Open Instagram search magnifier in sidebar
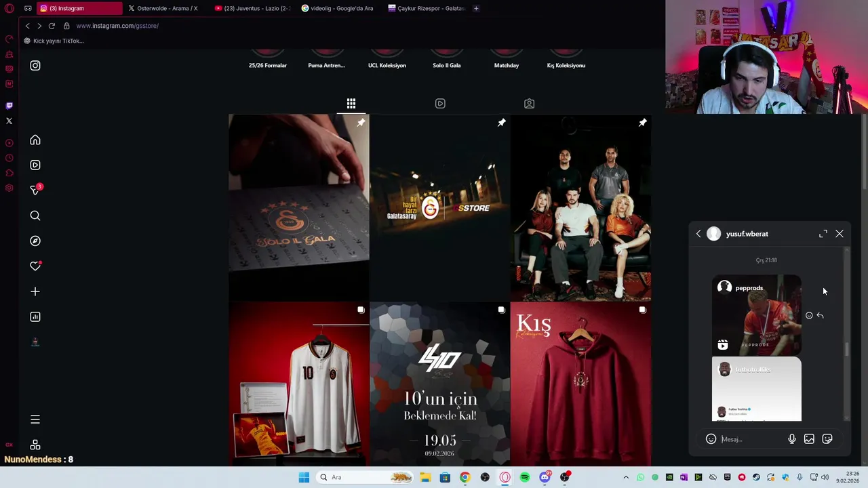Screen dimensions: 868x488 (35, 216)
